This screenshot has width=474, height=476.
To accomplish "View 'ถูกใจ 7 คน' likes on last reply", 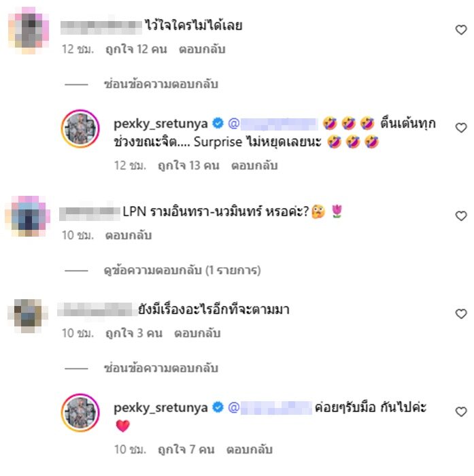I will [186, 449].
